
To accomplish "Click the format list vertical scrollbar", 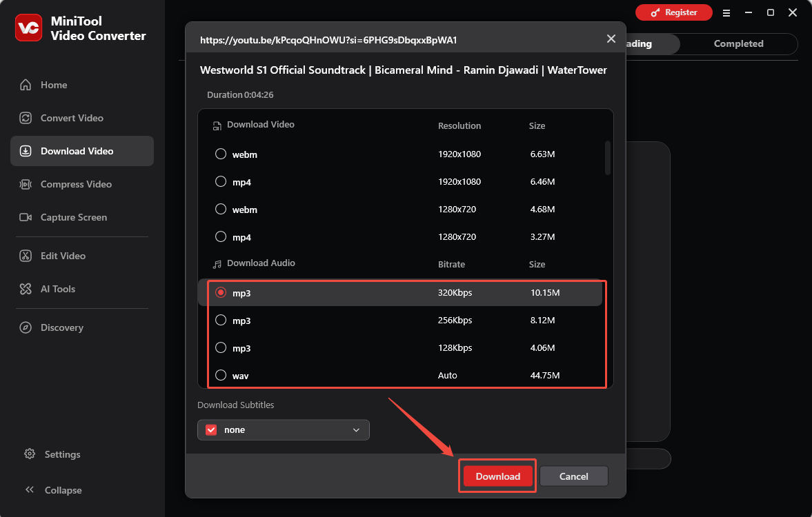I will pyautogui.click(x=608, y=158).
